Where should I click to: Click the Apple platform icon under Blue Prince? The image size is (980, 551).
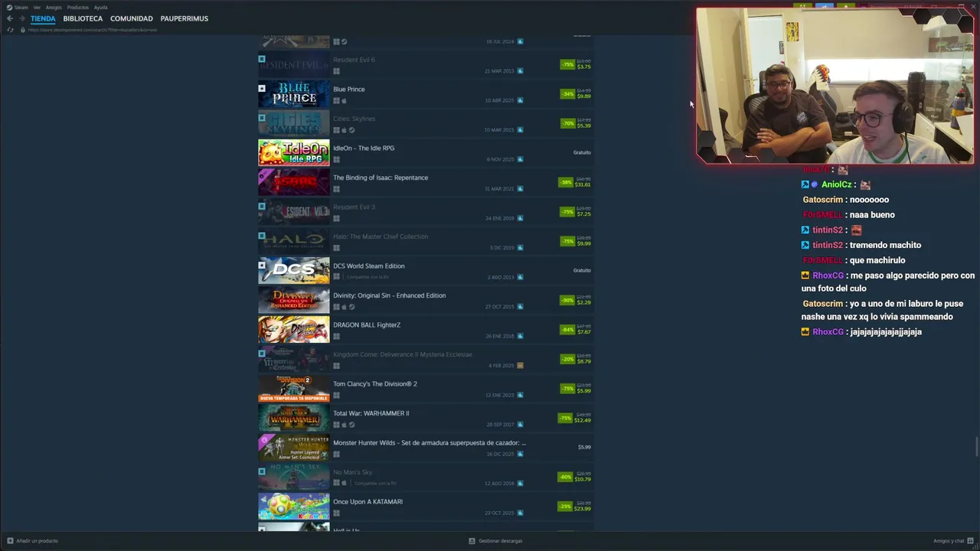click(x=344, y=100)
